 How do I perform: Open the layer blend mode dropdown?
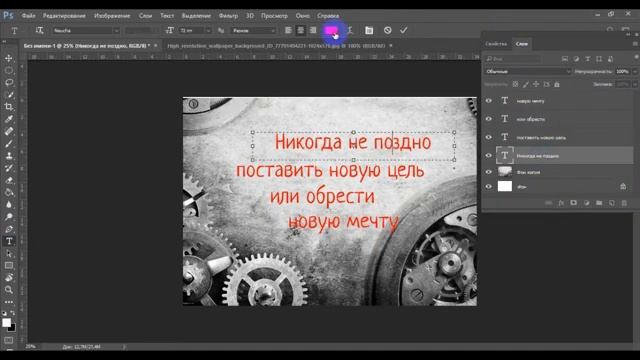point(528,71)
